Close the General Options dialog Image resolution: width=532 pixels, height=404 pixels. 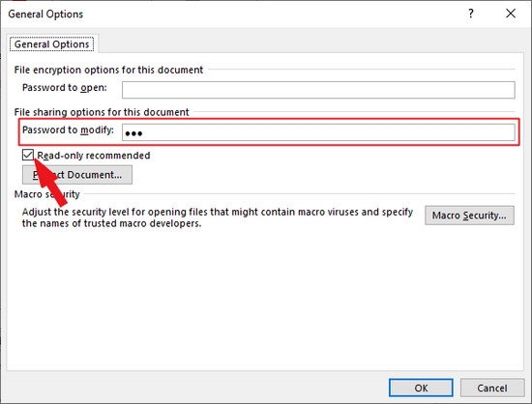[511, 14]
